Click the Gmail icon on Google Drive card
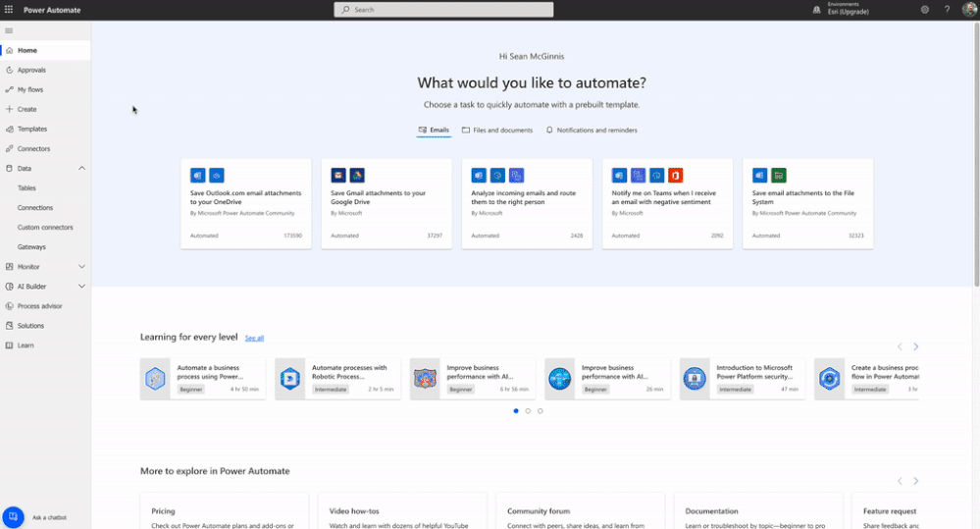This screenshot has width=980, height=529. pos(338,175)
